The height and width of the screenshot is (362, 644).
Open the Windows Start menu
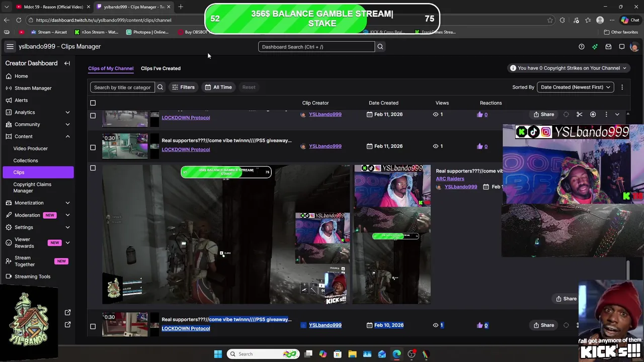click(x=218, y=354)
